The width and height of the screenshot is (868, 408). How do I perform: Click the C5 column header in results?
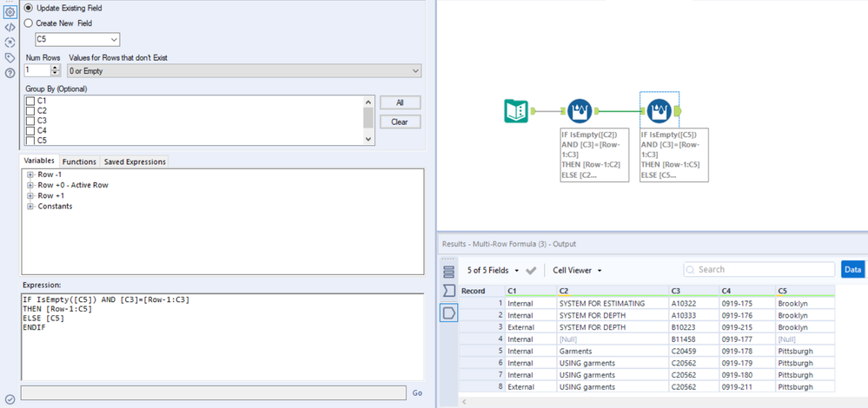[x=805, y=291]
